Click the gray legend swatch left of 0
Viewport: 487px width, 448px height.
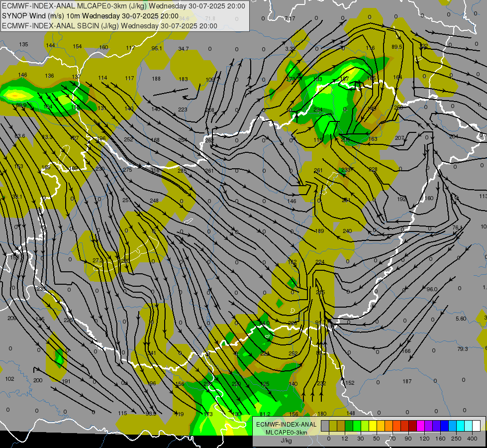[325, 426]
